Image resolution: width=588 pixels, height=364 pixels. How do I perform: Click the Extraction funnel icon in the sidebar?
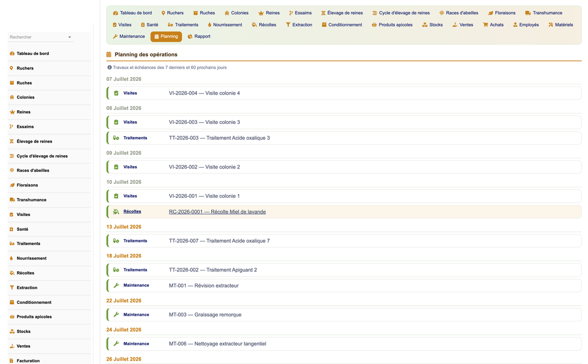click(x=12, y=288)
